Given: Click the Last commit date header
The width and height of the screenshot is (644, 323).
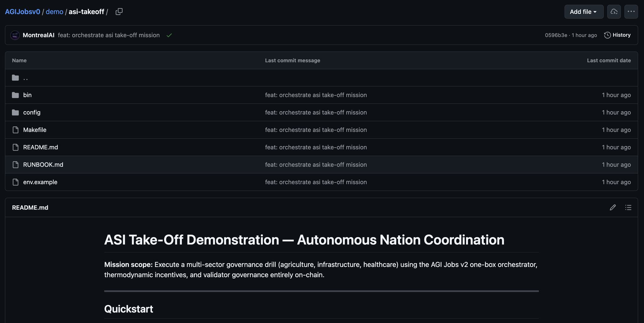Looking at the screenshot, I should [x=609, y=60].
